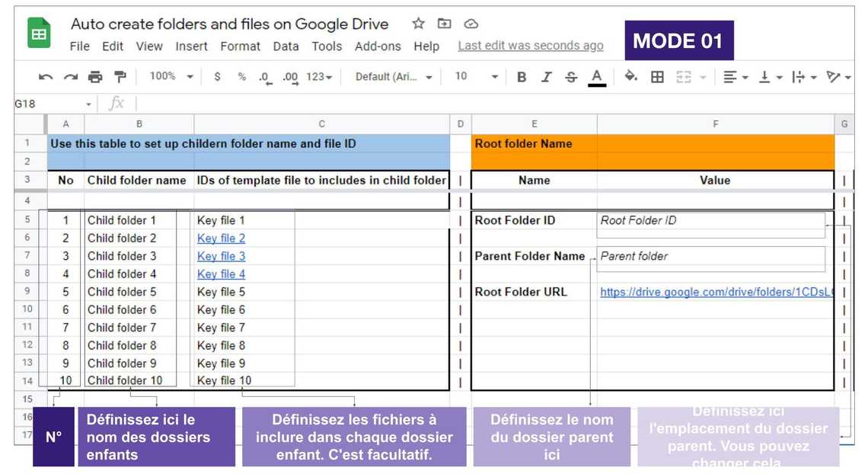Image resolution: width=868 pixels, height=474 pixels.
Task: Star this spreadsheet document
Action: tap(418, 24)
